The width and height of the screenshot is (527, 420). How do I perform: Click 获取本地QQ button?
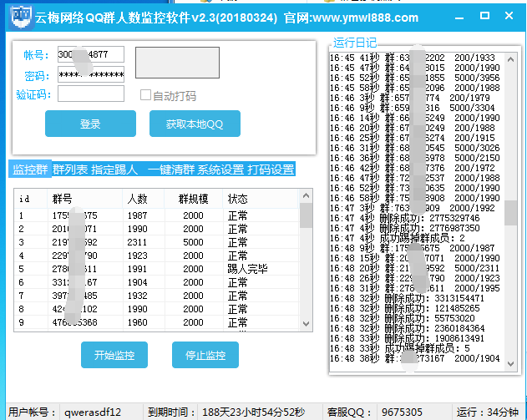pos(195,124)
